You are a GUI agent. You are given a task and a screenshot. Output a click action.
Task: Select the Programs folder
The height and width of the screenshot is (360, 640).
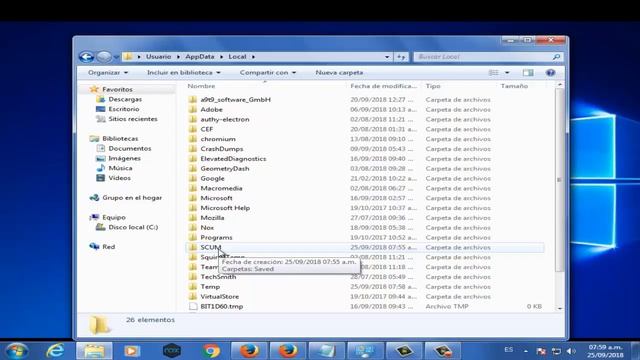(x=216, y=237)
